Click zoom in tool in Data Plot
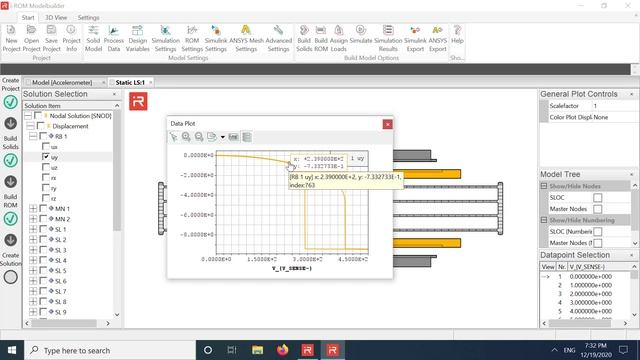The image size is (640, 360). coord(186,137)
